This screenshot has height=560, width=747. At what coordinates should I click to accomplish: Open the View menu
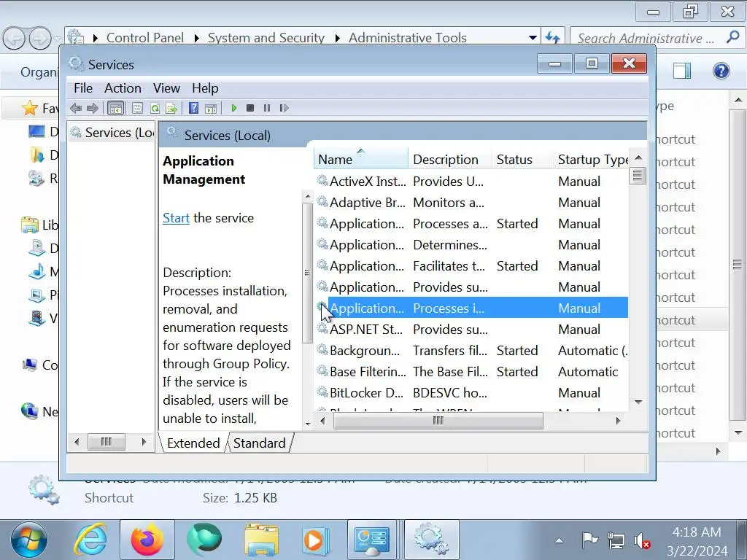(166, 88)
